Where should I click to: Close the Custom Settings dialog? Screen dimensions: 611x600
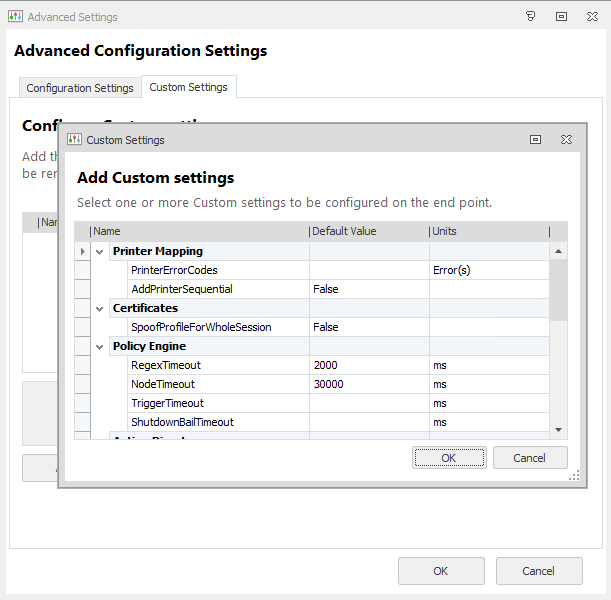coord(566,140)
